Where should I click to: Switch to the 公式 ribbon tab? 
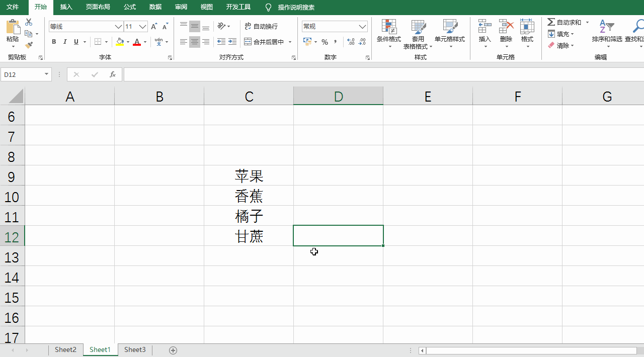click(129, 8)
